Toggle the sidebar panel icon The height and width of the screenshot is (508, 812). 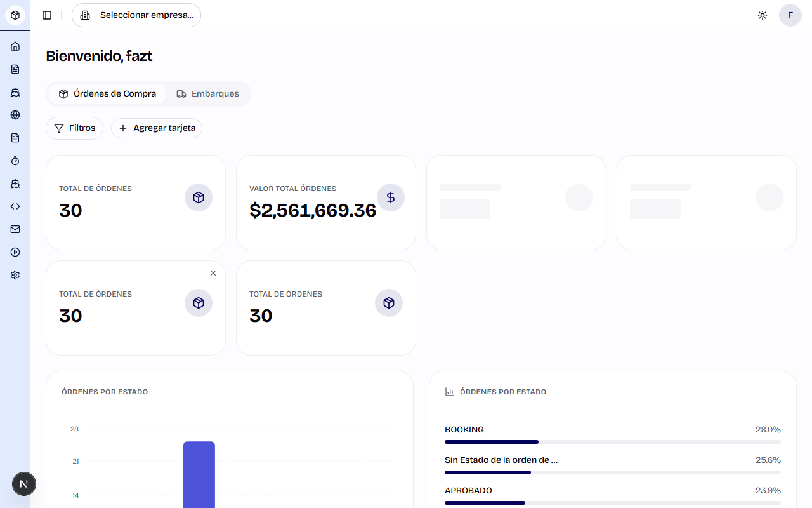pos(47,15)
